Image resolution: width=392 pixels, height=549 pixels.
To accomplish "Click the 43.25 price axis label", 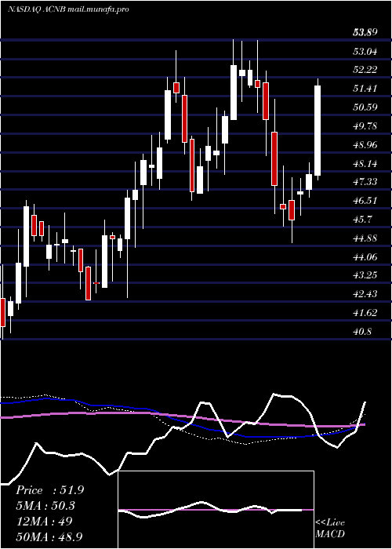I will [x=365, y=275].
